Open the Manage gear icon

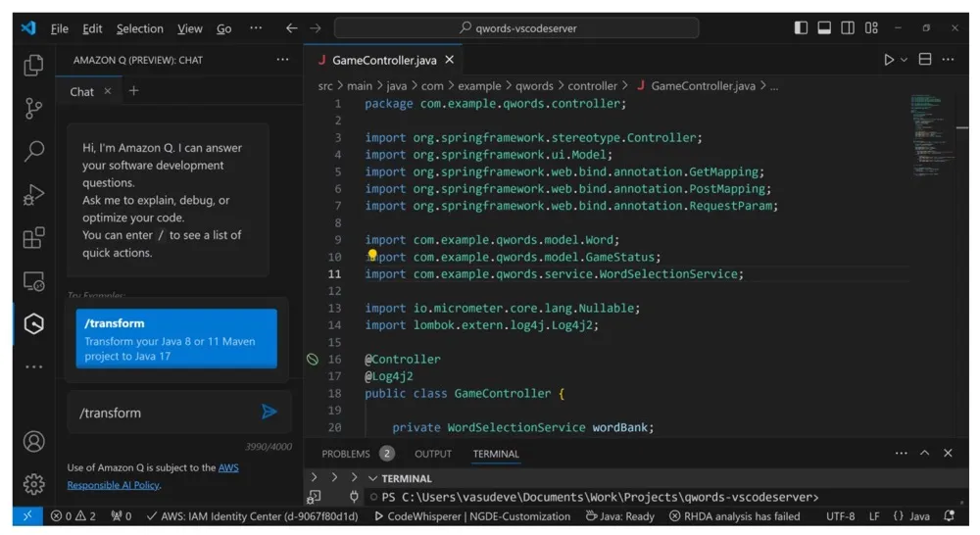33,484
